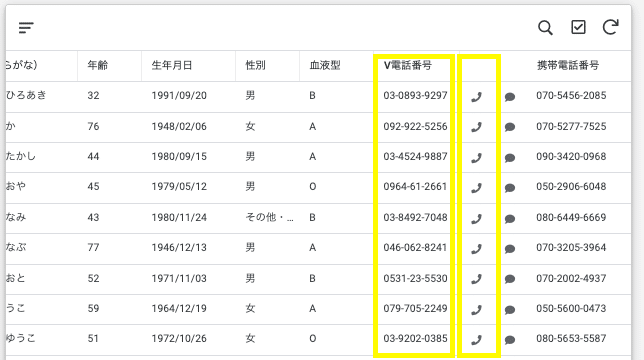Viewport: 644px width, 360px height.
Task: Click the age cell 32
Action: [x=93, y=96]
